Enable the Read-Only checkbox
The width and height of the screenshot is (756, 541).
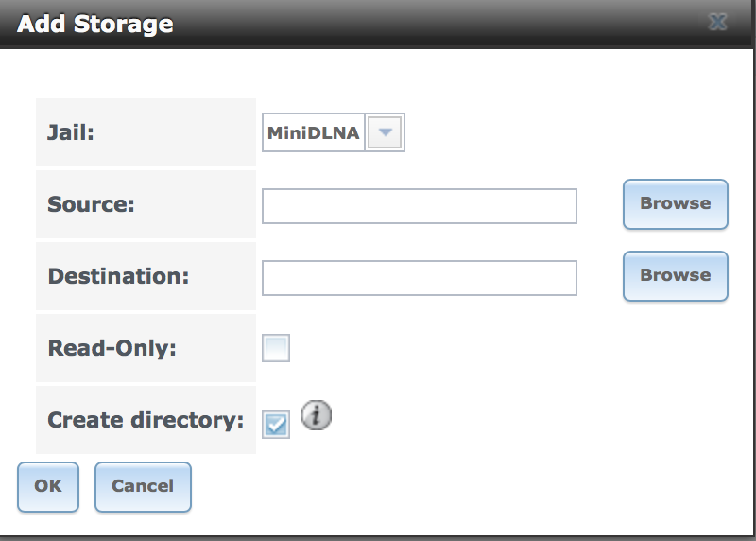tap(276, 348)
